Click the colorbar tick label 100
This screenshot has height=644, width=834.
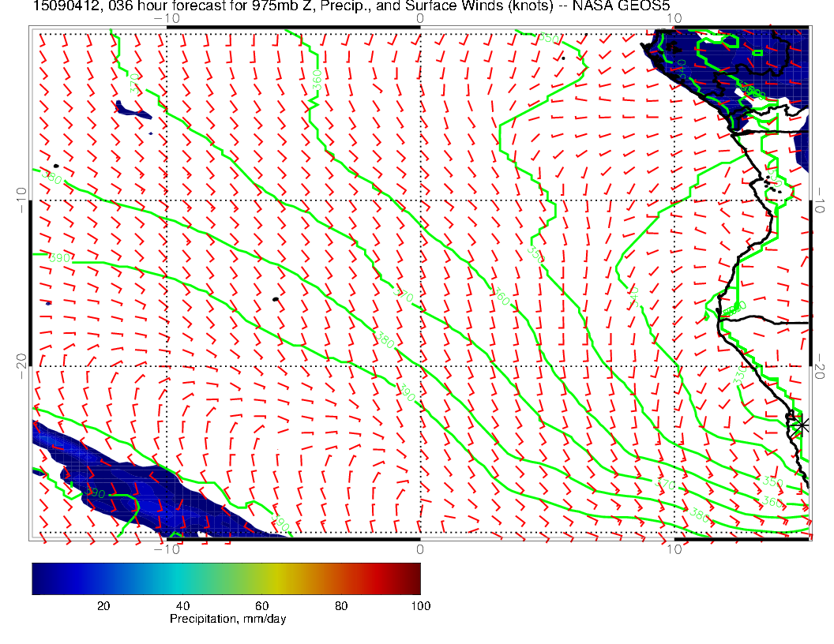pos(420,606)
